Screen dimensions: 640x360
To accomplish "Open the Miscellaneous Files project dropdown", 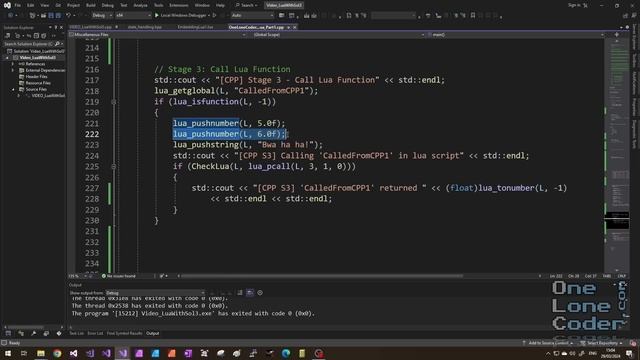I will coord(158,35).
